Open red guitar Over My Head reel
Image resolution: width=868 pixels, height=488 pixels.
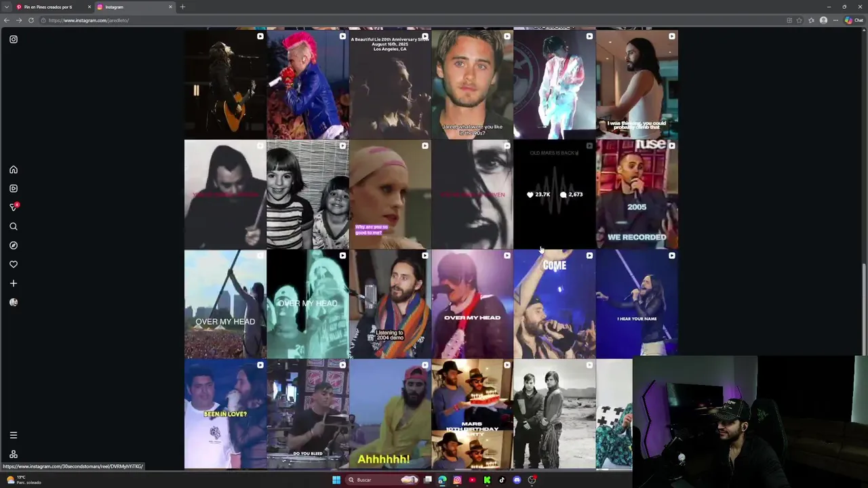[x=472, y=304]
